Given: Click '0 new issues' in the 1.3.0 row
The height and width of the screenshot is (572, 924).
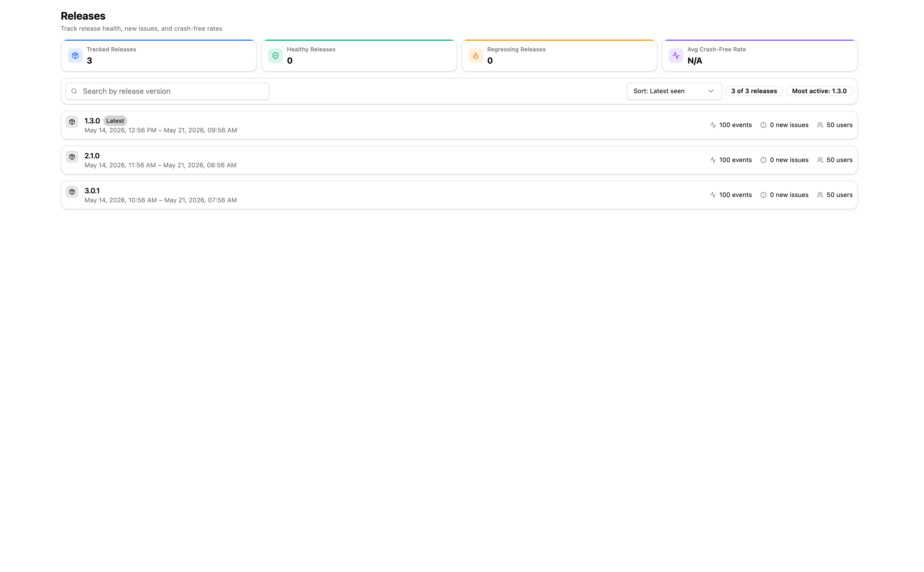Looking at the screenshot, I should 789,125.
